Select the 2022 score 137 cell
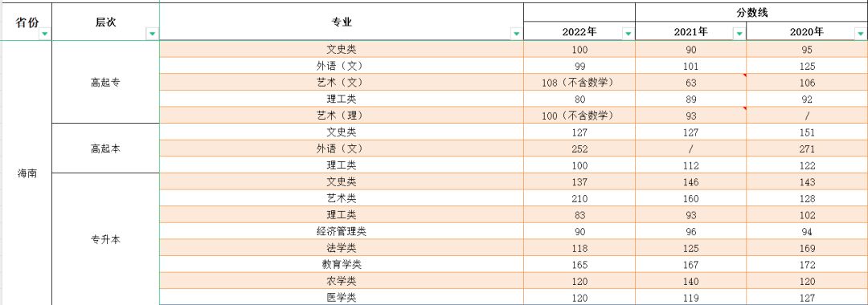Viewport: 868px width, 305px height. pos(579,181)
